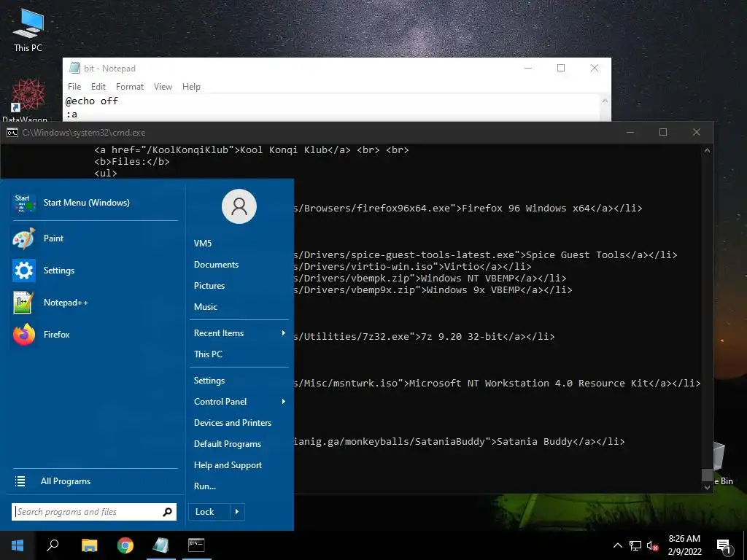Click 'Satania Buddy' text in cmd output

(x=535, y=441)
